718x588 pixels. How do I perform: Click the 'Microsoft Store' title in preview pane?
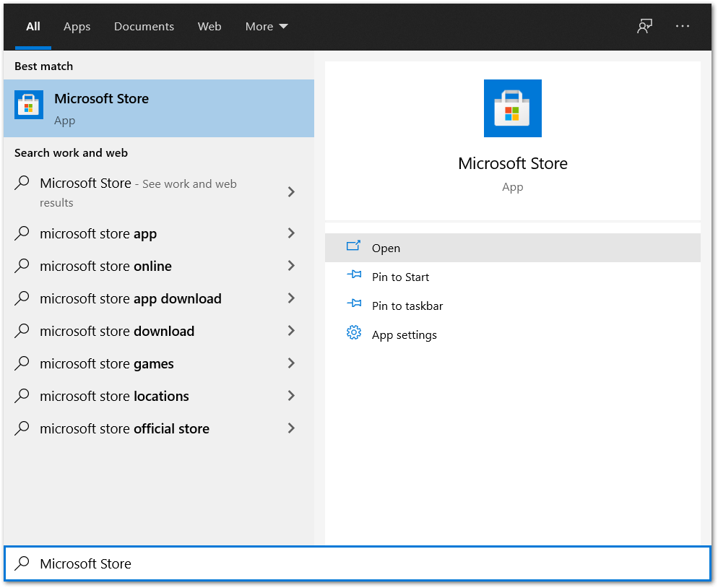pos(512,163)
